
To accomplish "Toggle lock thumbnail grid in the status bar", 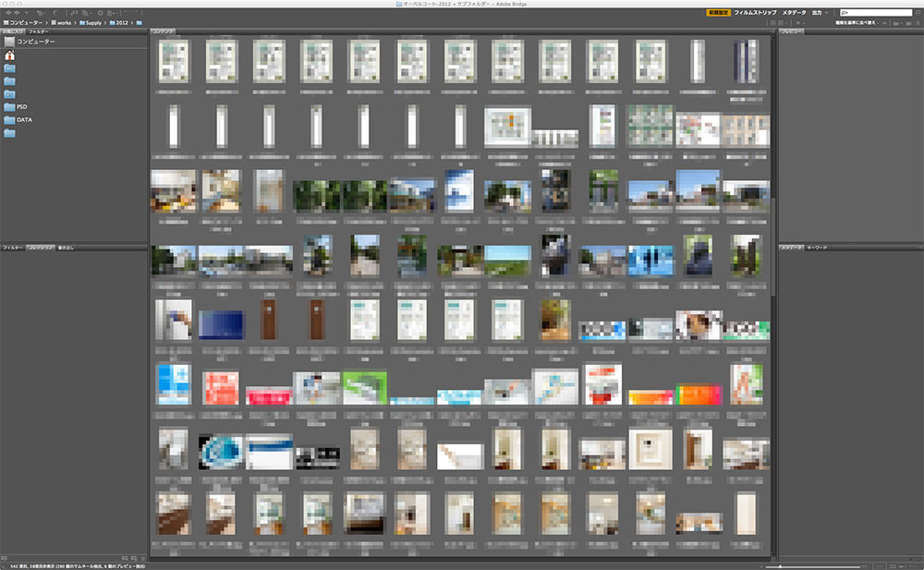I will 879,566.
